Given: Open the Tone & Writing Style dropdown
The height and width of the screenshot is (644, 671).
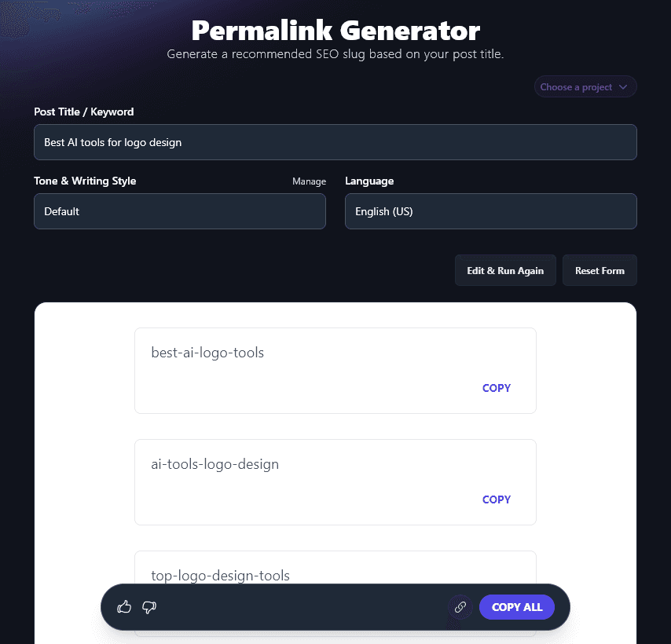Looking at the screenshot, I should (x=179, y=211).
